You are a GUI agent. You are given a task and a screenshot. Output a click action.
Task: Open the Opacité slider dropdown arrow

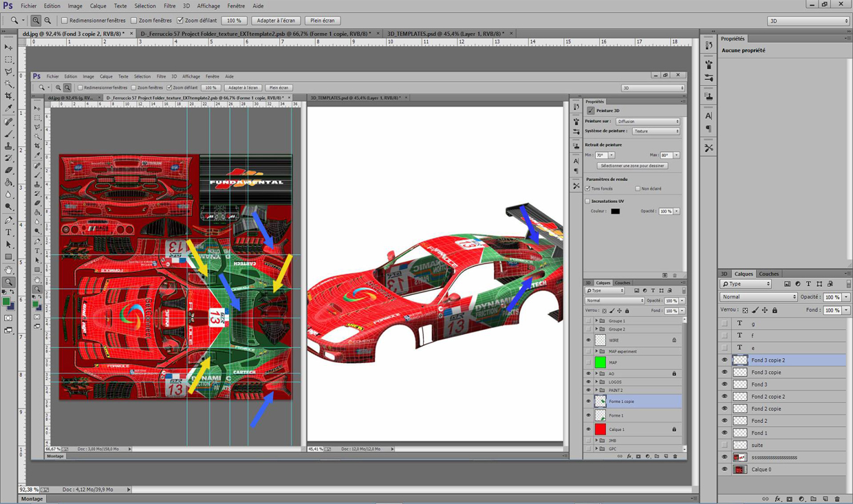click(x=847, y=297)
